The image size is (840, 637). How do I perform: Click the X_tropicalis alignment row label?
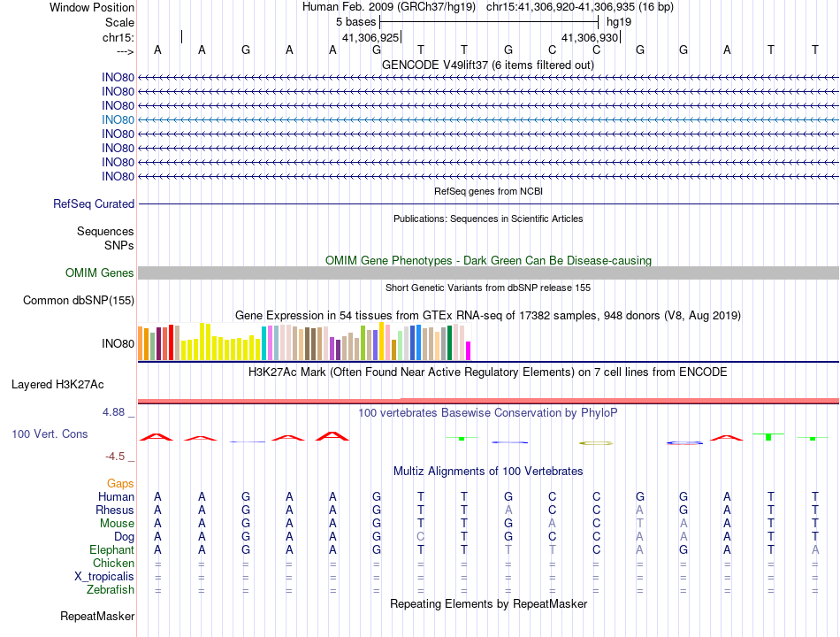(104, 577)
